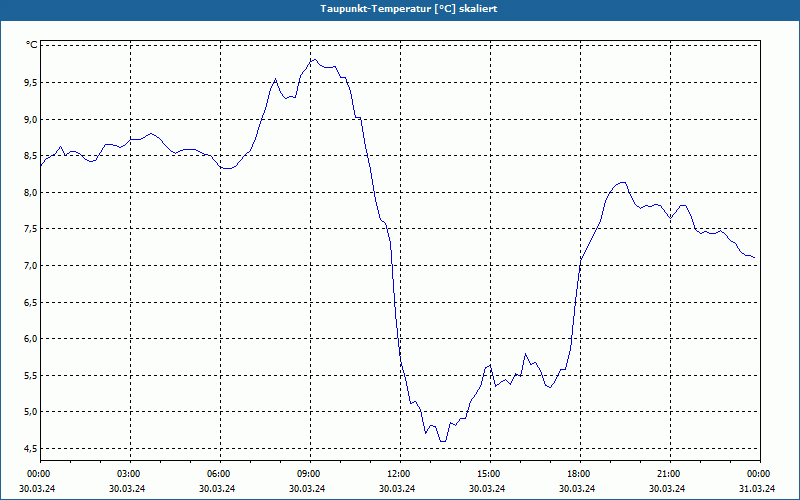Click the '5,0' y-axis label

coord(32,412)
